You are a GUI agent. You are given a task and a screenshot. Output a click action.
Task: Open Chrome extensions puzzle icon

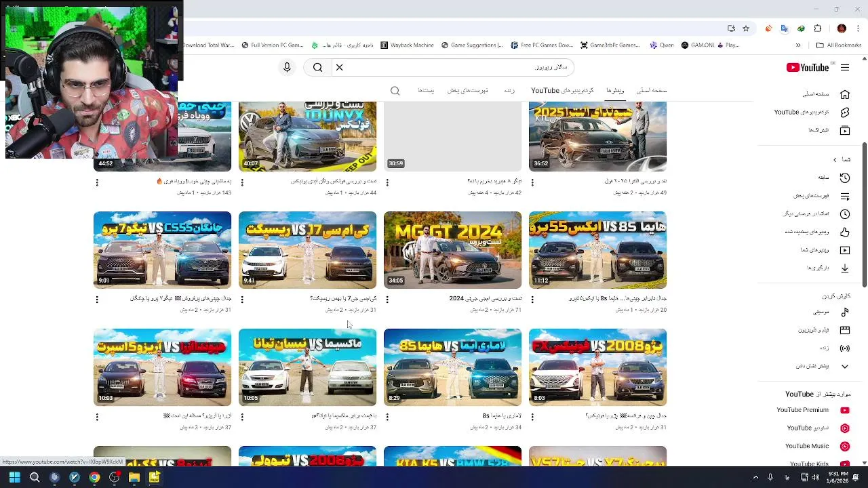coord(818,28)
